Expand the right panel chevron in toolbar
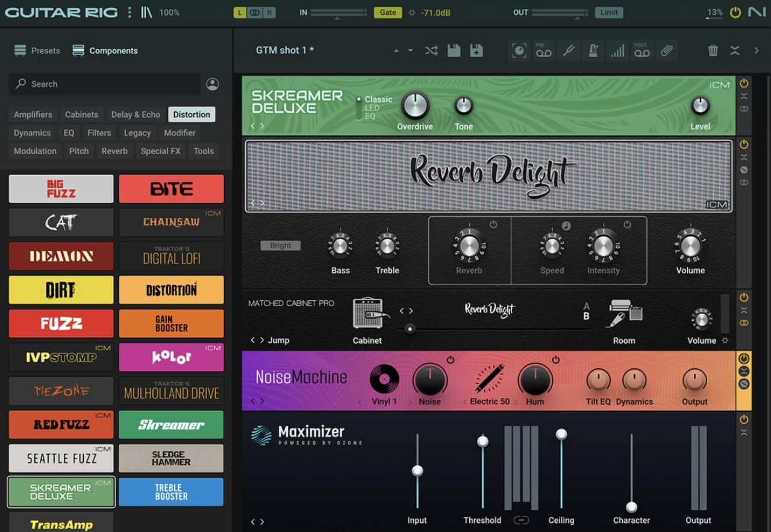The height and width of the screenshot is (532, 771). 757,51
